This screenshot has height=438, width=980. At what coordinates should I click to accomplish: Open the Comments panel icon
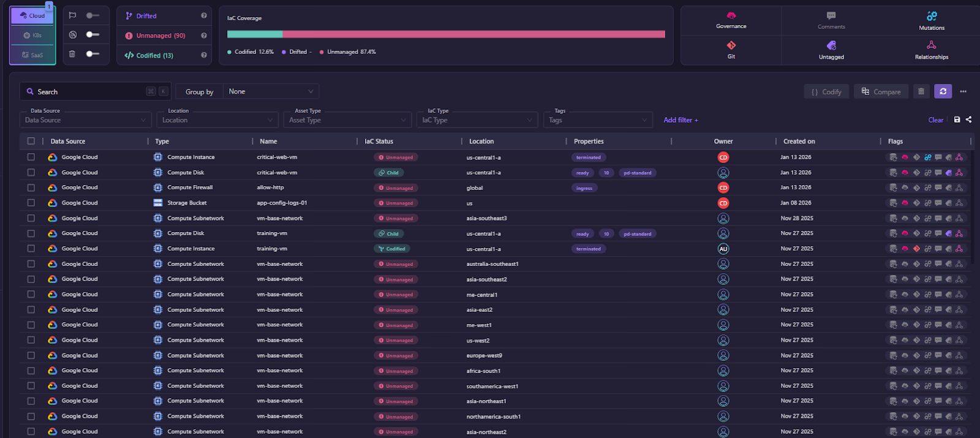pyautogui.click(x=831, y=16)
